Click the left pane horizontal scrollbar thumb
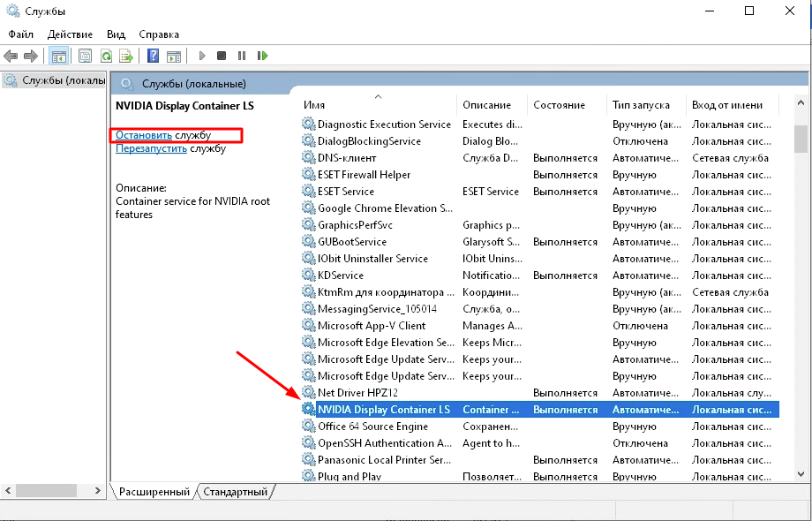This screenshot has width=812, height=521. coord(46,490)
